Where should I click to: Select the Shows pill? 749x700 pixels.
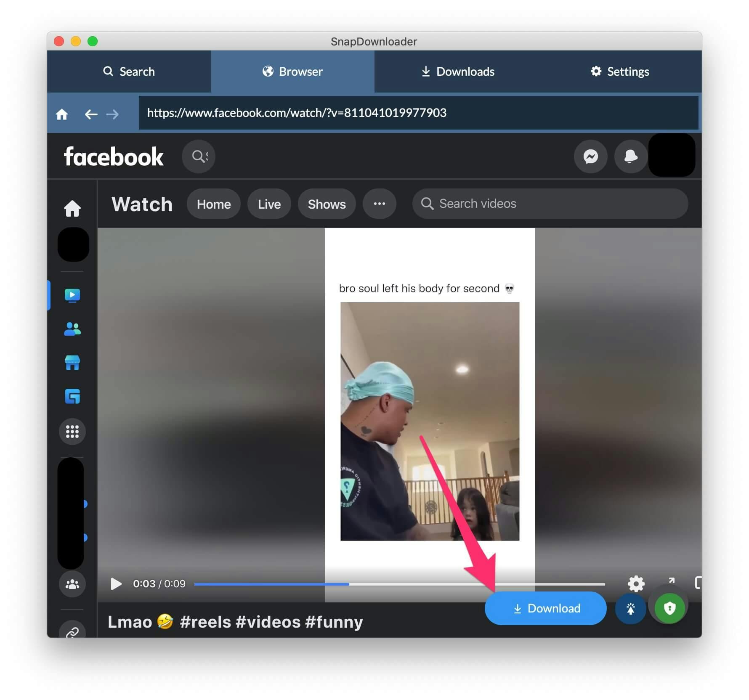coord(327,204)
